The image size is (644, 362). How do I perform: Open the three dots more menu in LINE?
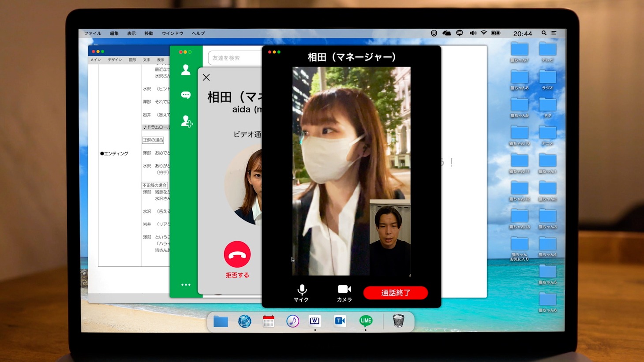(186, 285)
